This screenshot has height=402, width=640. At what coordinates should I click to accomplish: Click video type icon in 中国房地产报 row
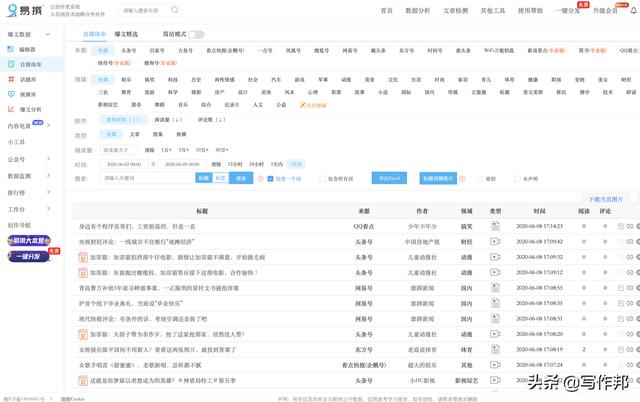point(495,242)
